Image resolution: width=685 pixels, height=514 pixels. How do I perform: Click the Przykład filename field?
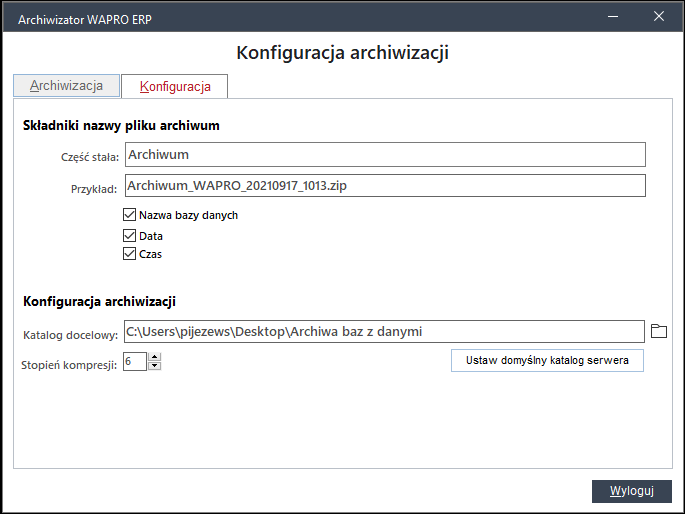(385, 186)
